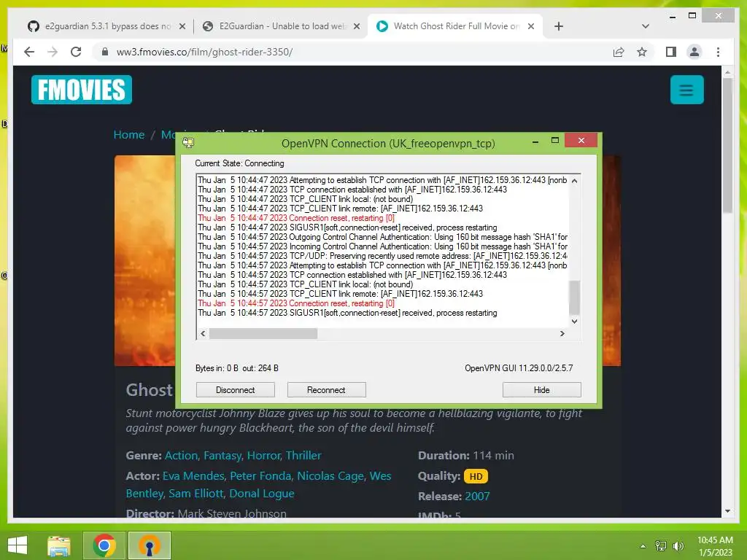Click 'Current State: Connecting' text
This screenshot has width=747, height=560.
pyautogui.click(x=239, y=163)
